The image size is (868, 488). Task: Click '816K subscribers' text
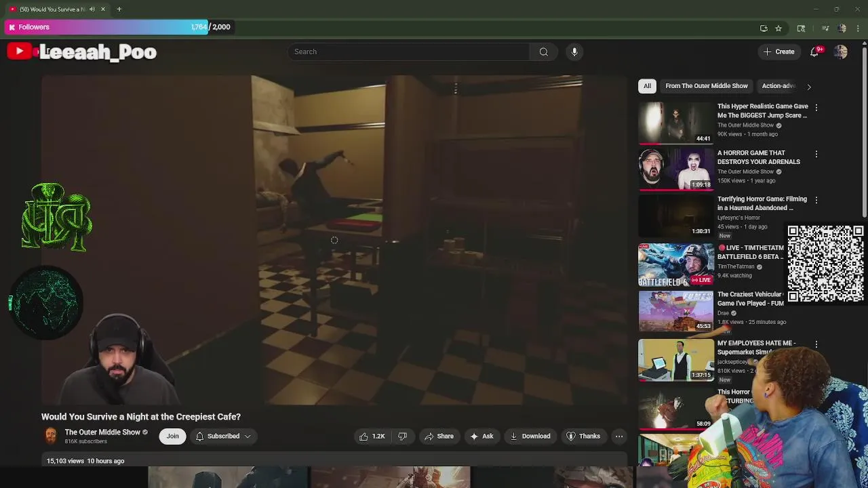85,442
